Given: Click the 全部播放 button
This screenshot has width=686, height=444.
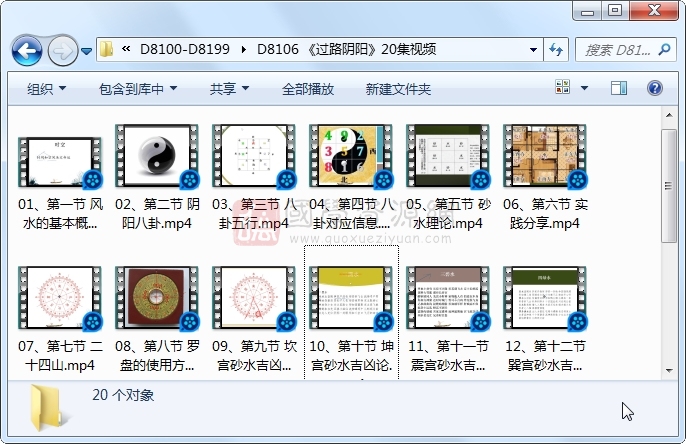Looking at the screenshot, I should click(x=307, y=89).
